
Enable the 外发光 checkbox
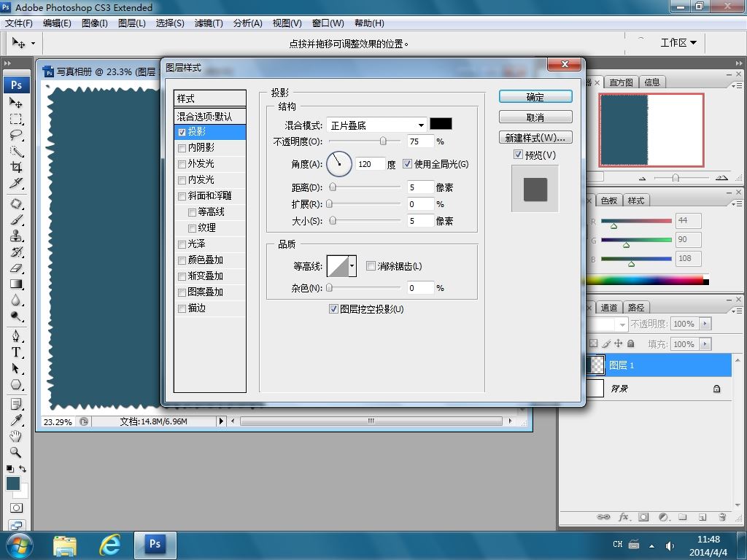[x=182, y=164]
